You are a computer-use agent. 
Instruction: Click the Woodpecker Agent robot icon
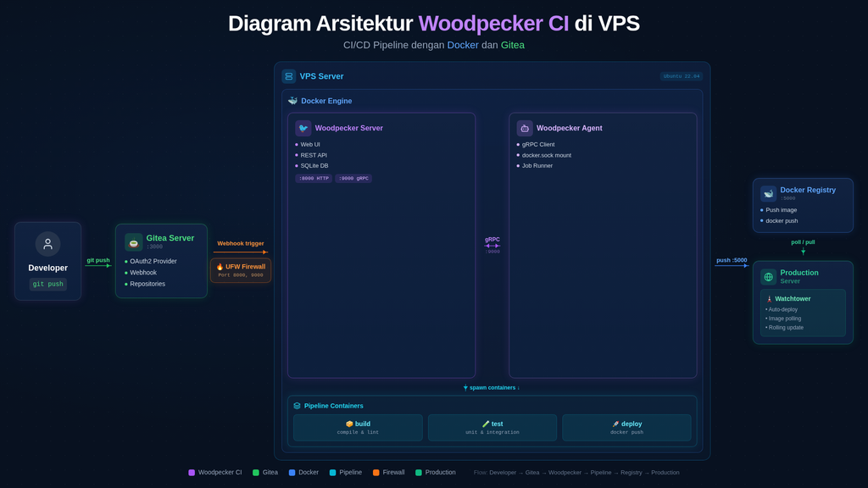coord(524,128)
